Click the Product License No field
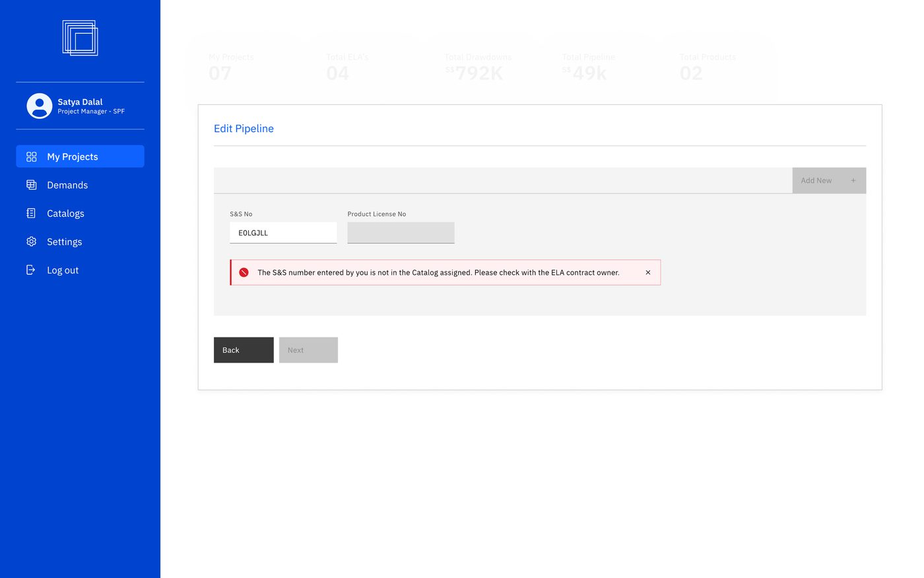 click(401, 233)
